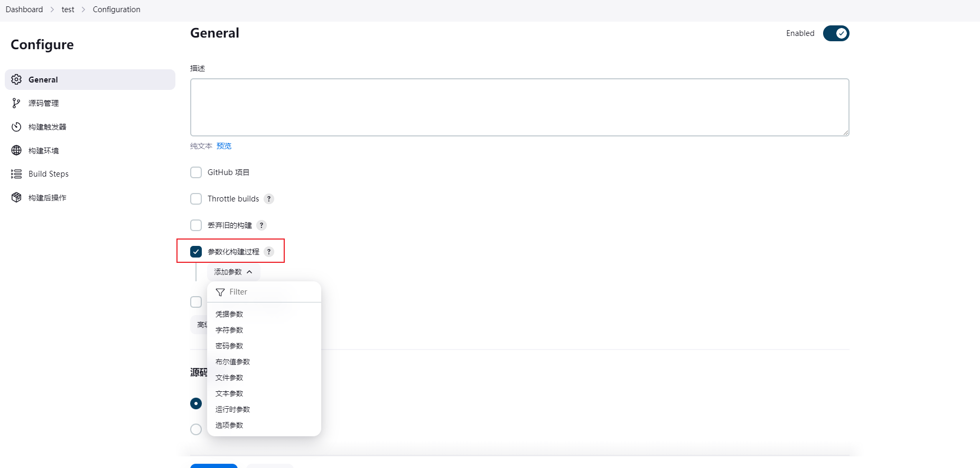Enable the Throttle builds checkbox
980x468 pixels.
click(x=196, y=199)
